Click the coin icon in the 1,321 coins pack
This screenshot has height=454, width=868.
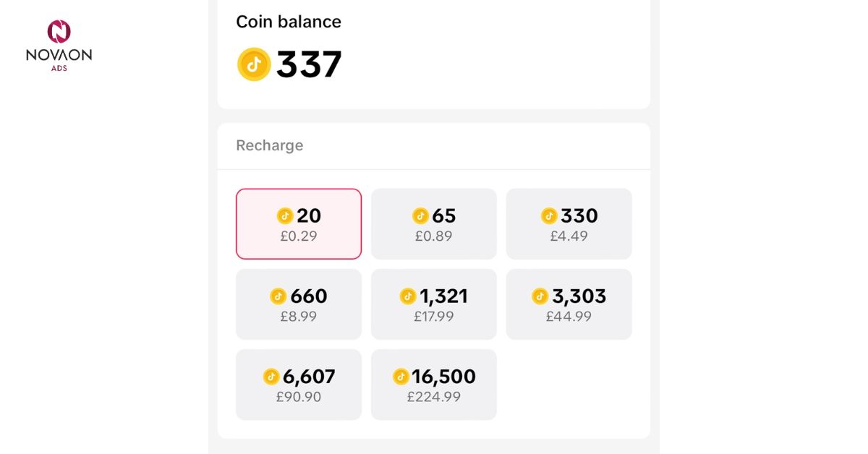pyautogui.click(x=408, y=296)
